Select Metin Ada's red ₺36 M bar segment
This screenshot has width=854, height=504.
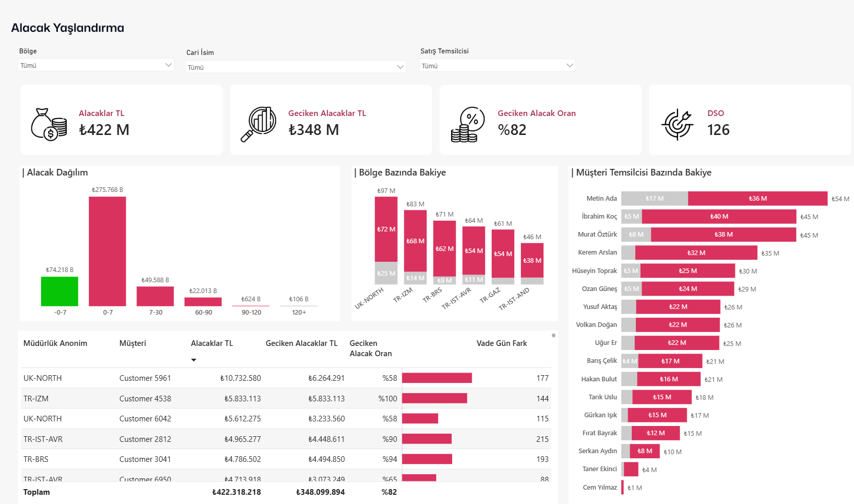coord(758,199)
